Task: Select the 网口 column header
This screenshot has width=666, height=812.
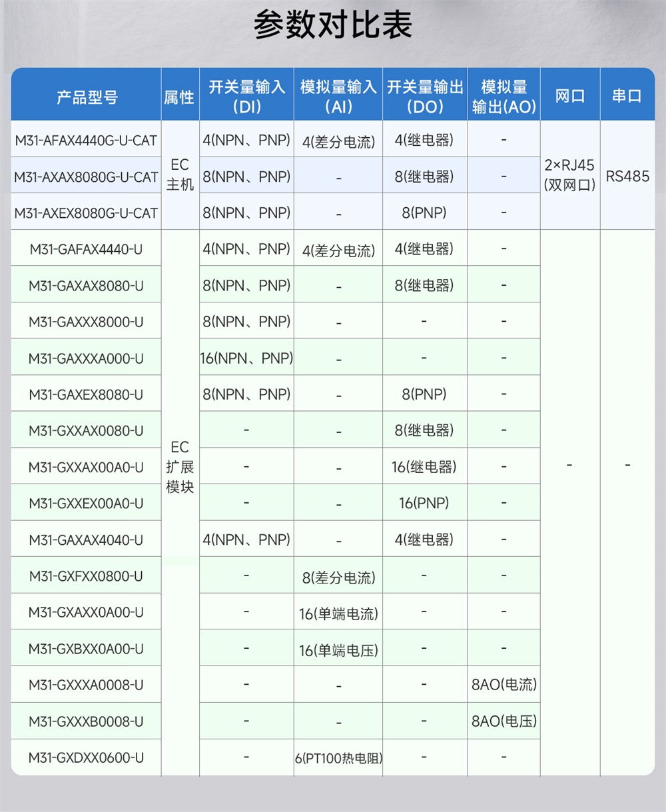Action: [x=570, y=95]
